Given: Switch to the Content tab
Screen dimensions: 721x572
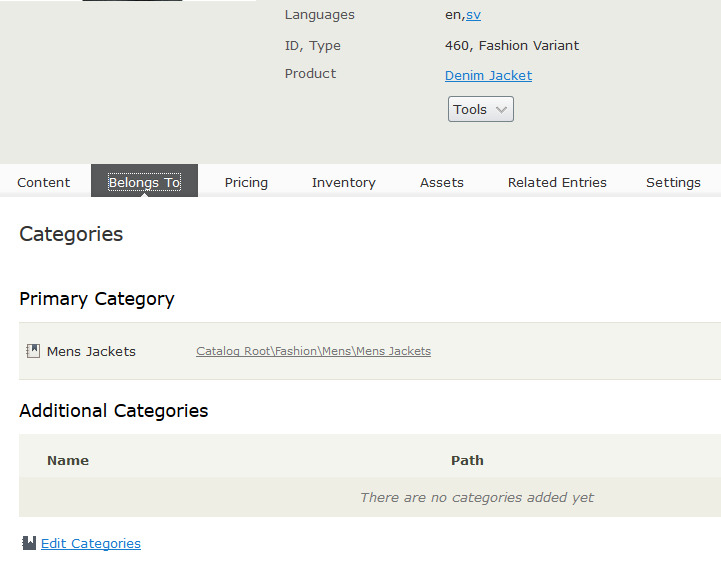Looking at the screenshot, I should [44, 182].
